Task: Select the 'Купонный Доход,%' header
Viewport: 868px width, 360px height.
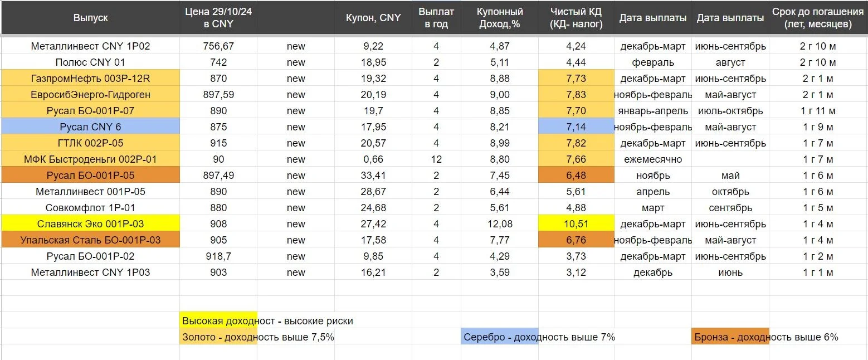Action: (500, 18)
